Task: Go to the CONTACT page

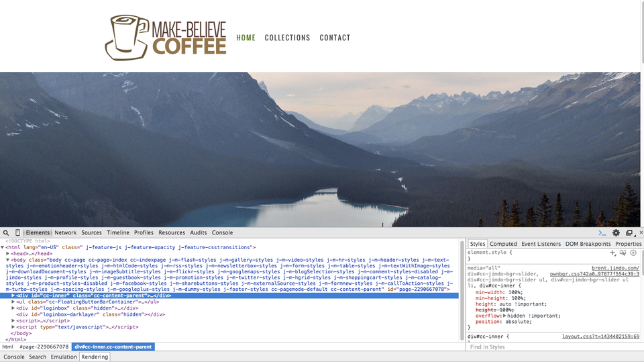Action: 335,38
